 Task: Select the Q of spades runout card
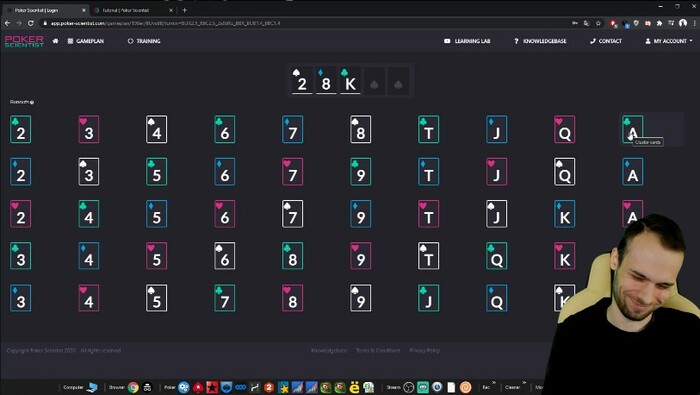(x=565, y=172)
